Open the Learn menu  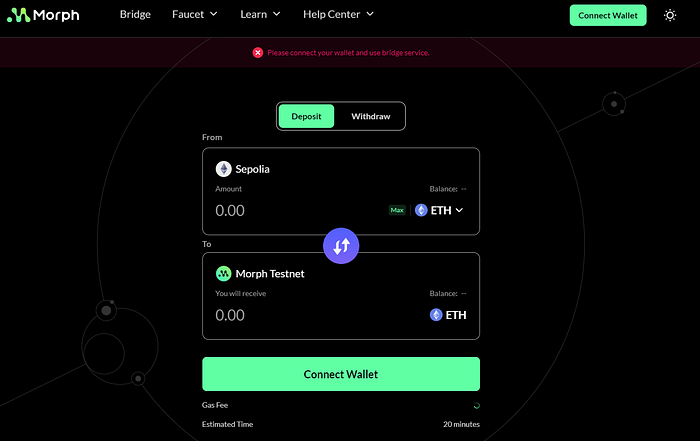click(x=260, y=15)
